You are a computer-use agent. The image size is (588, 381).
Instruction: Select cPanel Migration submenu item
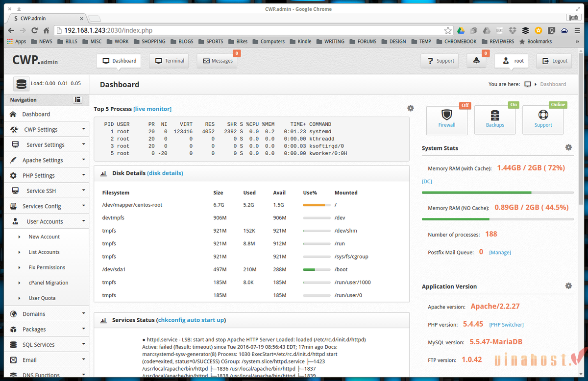tap(49, 283)
